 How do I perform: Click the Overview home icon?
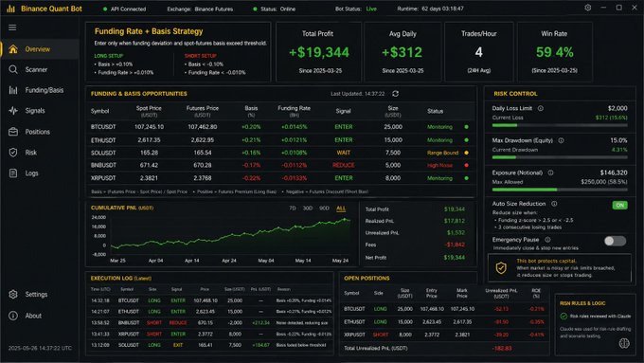click(x=13, y=49)
